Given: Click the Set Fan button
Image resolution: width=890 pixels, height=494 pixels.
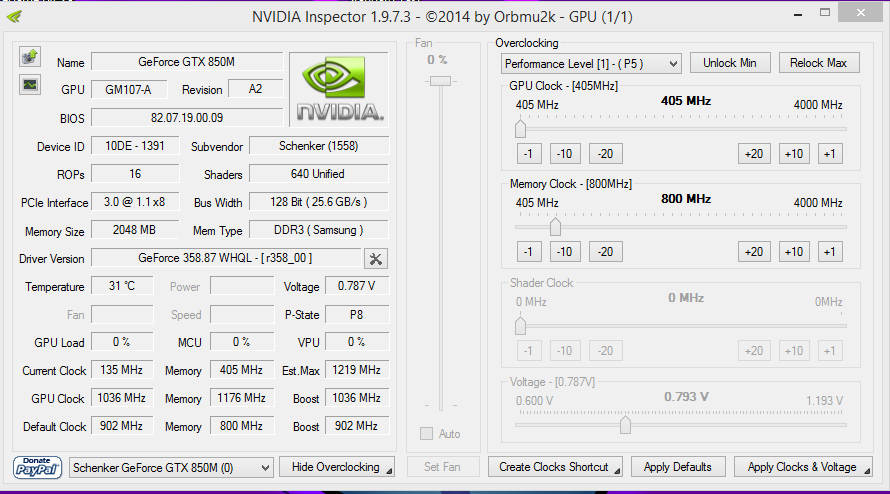Looking at the screenshot, I should pyautogui.click(x=443, y=467).
